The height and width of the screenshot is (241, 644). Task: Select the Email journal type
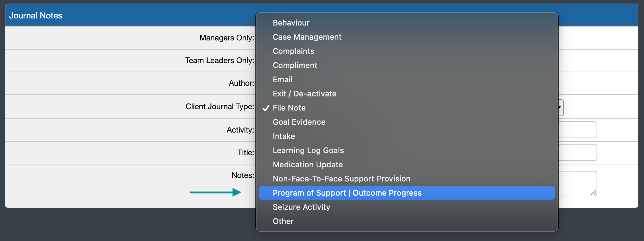click(x=282, y=79)
